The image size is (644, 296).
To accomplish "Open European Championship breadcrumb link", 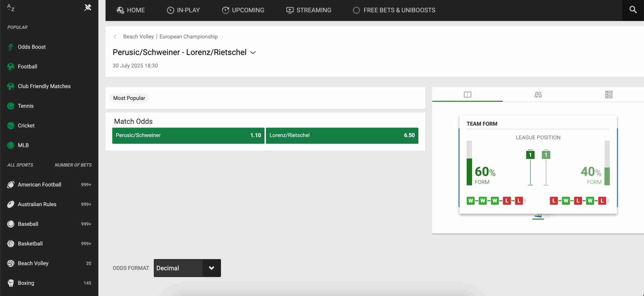I will pos(189,37).
